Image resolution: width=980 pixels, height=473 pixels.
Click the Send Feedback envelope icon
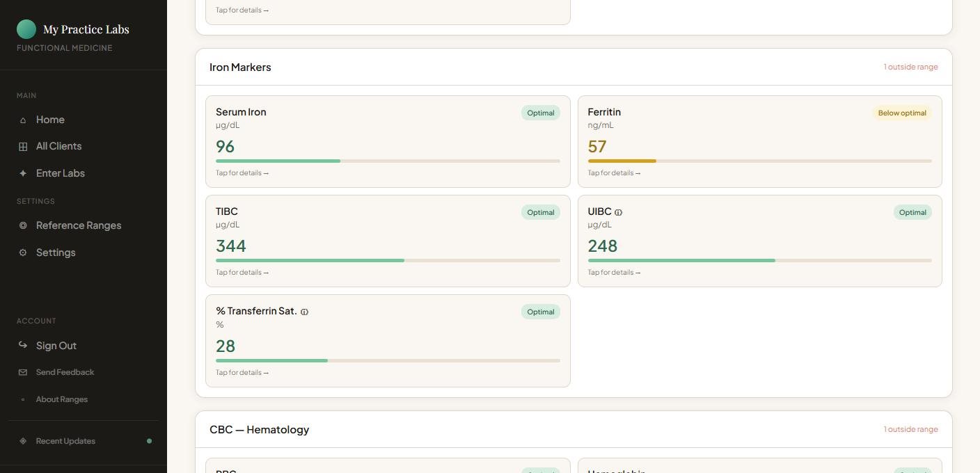pyautogui.click(x=23, y=372)
